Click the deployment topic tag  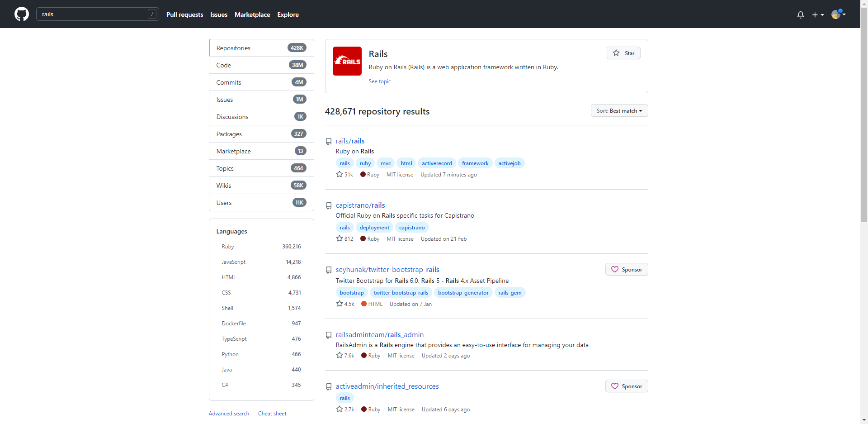374,228
